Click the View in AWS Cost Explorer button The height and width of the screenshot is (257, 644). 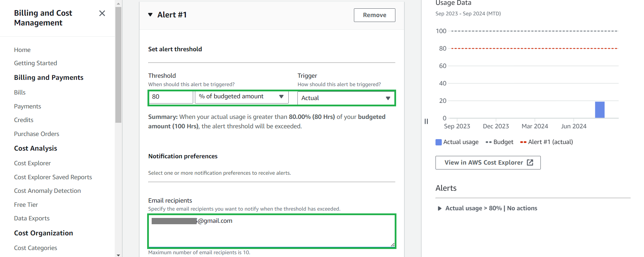488,162
